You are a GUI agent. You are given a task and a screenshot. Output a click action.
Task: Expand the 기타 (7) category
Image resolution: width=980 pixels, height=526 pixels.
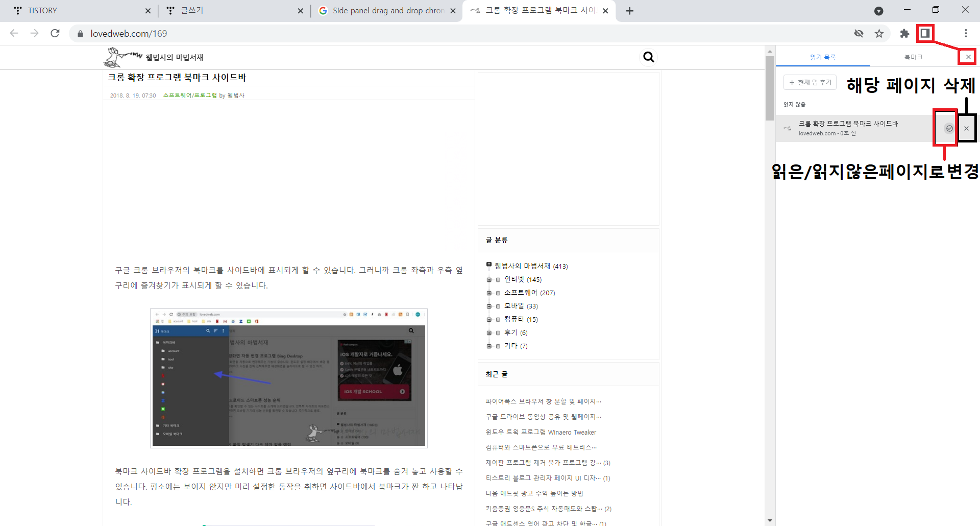(x=489, y=346)
